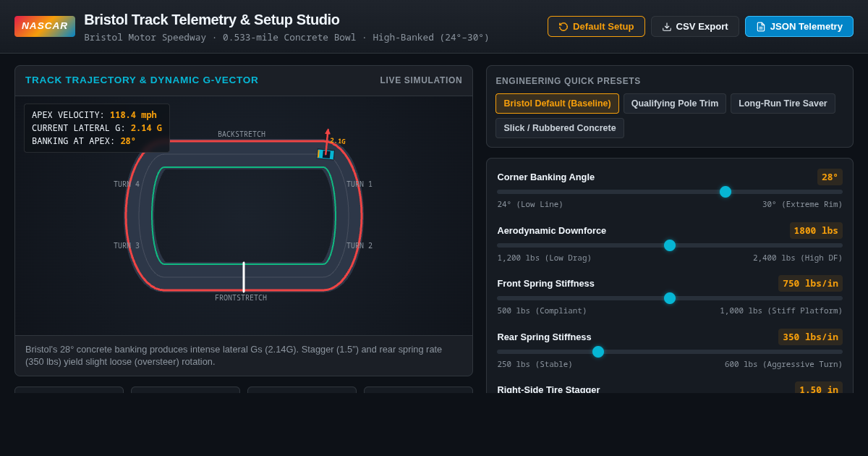The image size is (868, 456).
Task: Click the race car marker on track
Action: (325, 154)
